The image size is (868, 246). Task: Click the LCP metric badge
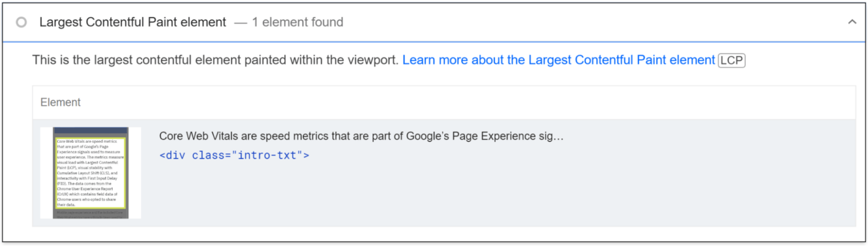pos(731,61)
